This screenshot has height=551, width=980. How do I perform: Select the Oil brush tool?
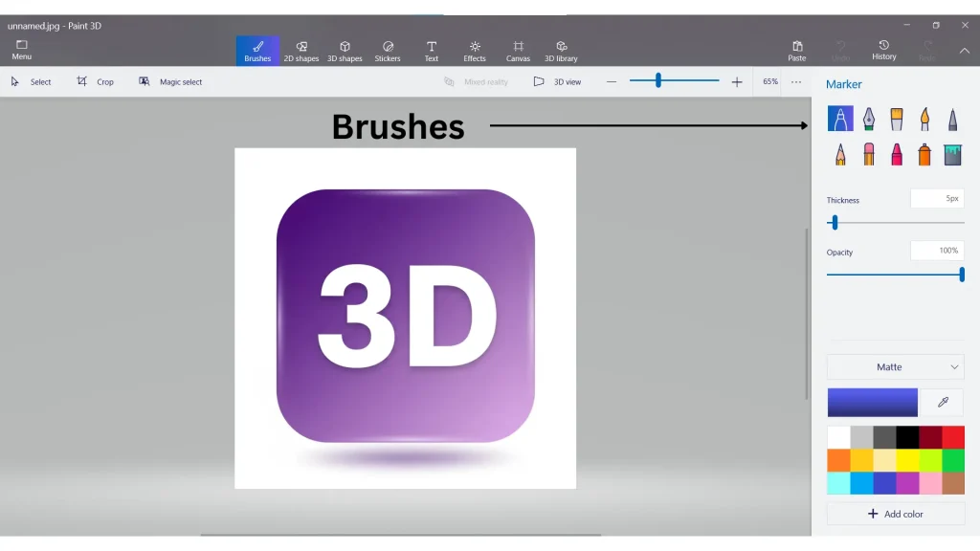point(897,118)
